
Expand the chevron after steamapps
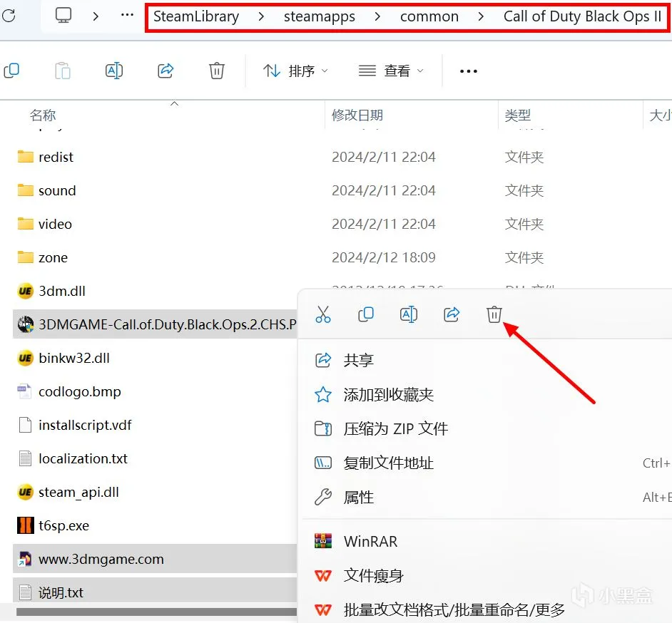(x=377, y=16)
